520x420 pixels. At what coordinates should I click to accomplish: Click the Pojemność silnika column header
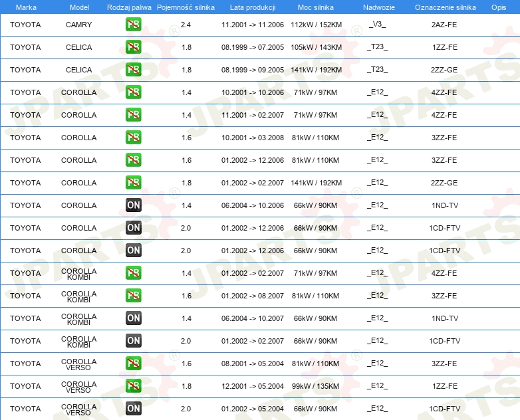coord(186,7)
